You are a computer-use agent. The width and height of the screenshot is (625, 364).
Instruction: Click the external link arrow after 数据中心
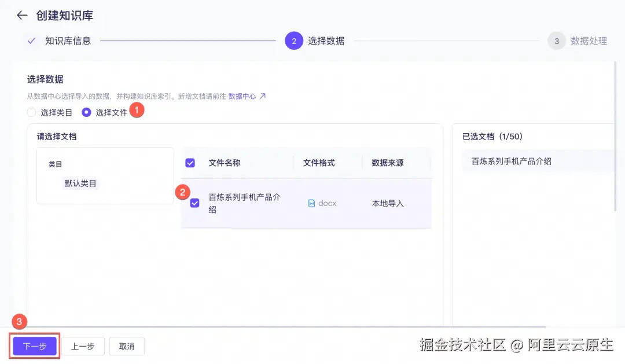coord(263,96)
